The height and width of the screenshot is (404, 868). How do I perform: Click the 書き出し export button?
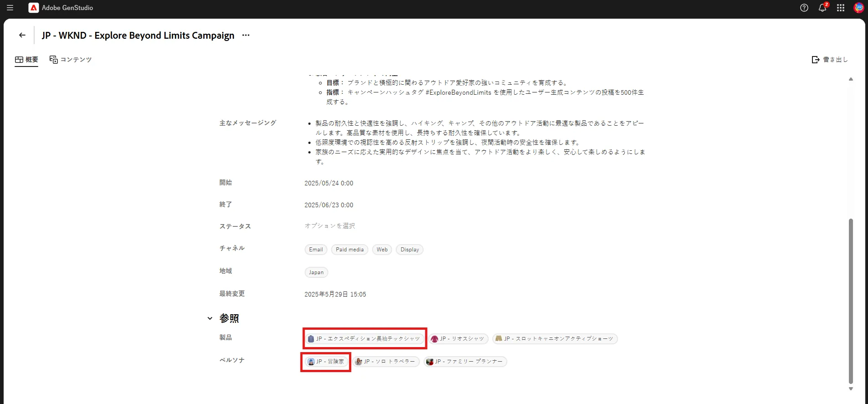click(830, 60)
